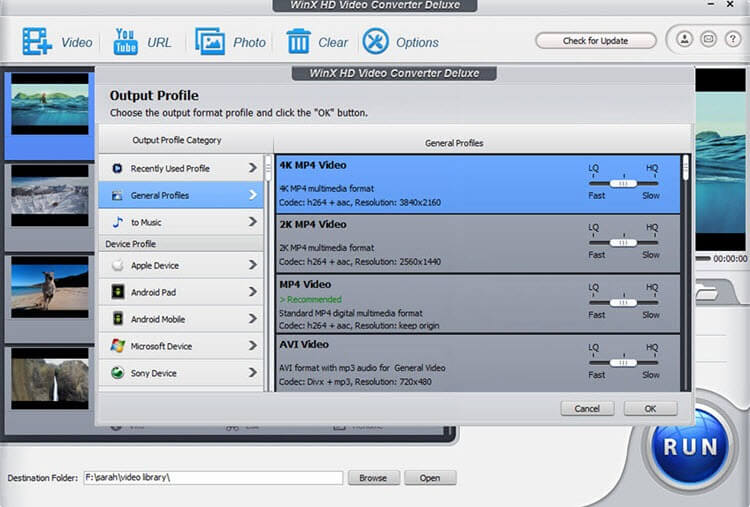
Task: Select the 4K MP4 Video profile
Action: (478, 184)
